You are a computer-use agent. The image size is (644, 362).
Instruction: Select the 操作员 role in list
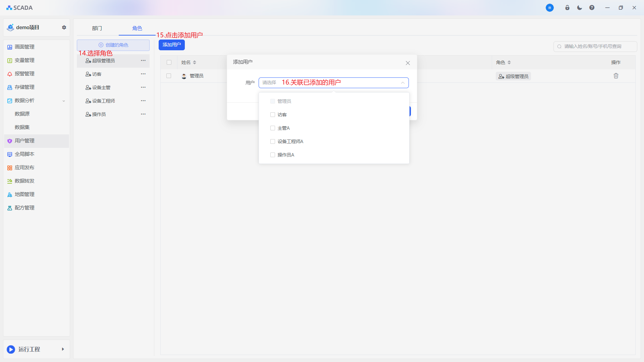coord(99,114)
